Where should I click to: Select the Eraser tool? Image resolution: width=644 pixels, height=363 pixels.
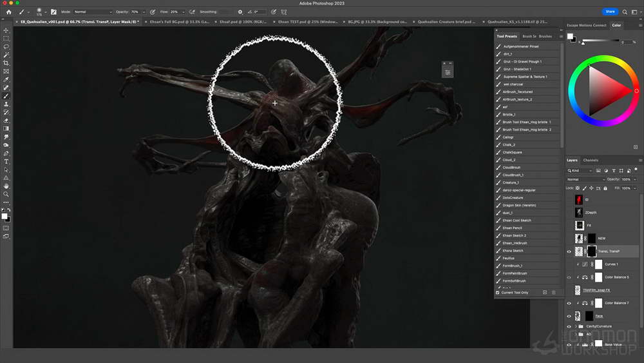coord(6,121)
